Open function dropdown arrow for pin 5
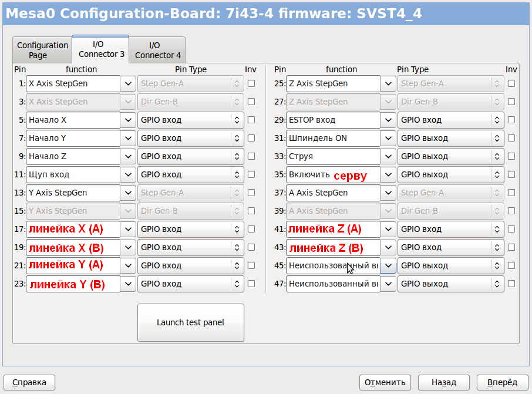 point(128,120)
